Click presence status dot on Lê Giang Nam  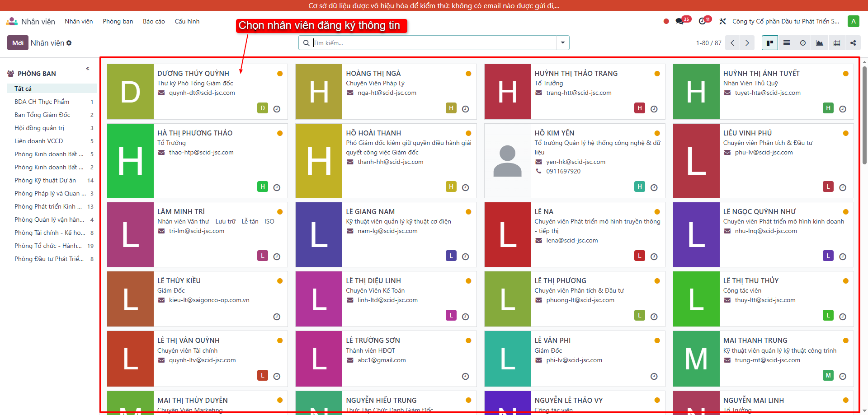pyautogui.click(x=468, y=212)
